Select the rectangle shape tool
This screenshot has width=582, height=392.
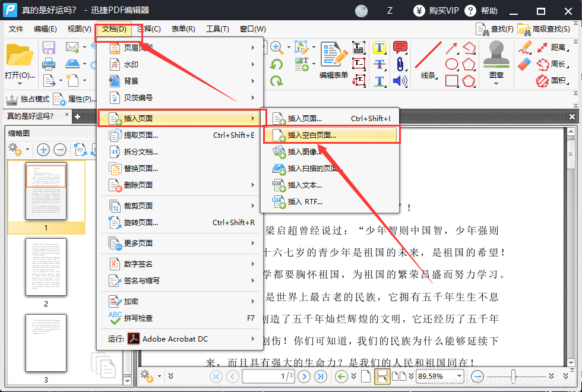coord(451,81)
